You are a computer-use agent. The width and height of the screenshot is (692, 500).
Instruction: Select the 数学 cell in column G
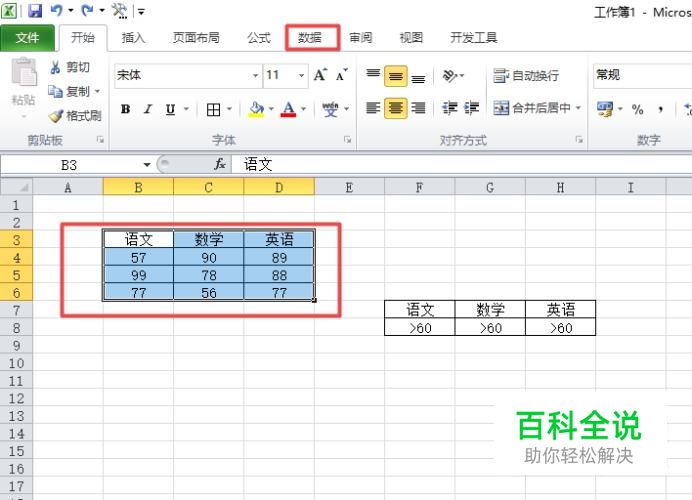[490, 310]
